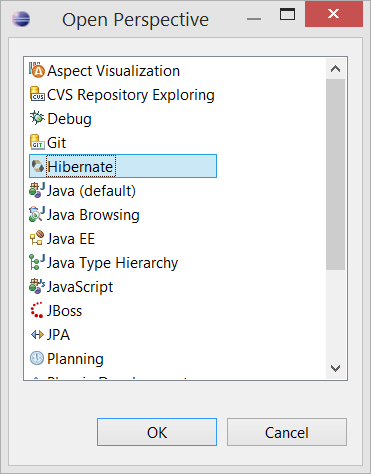Pick the "Git" perspective label
The width and height of the screenshot is (371, 474).
coord(57,143)
